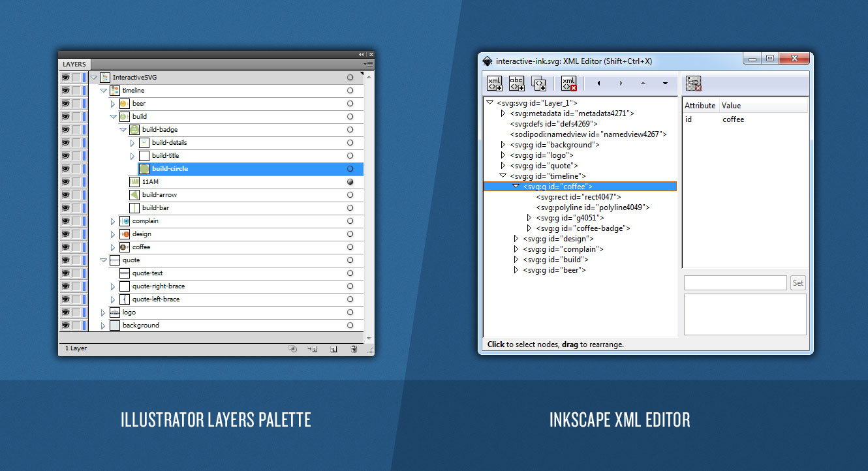868x471 pixels.
Task: Collapse the Layers panel with the double-arrow icon
Action: coord(362,54)
